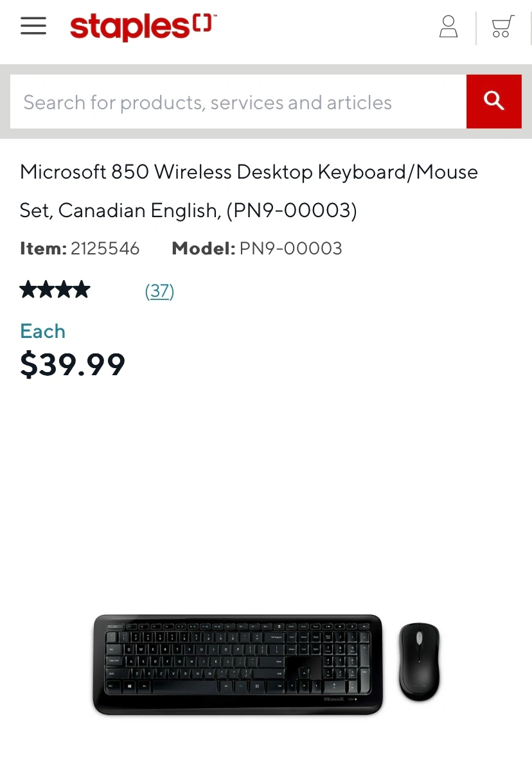
Task: Click the scroll wheel on pictured mouse
Action: tap(419, 639)
